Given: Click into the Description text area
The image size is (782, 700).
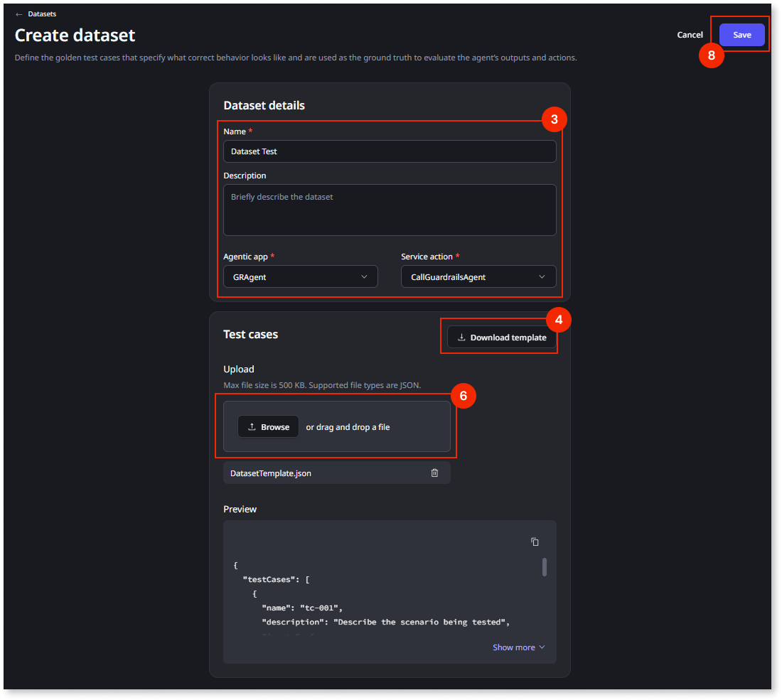Looking at the screenshot, I should pos(390,210).
